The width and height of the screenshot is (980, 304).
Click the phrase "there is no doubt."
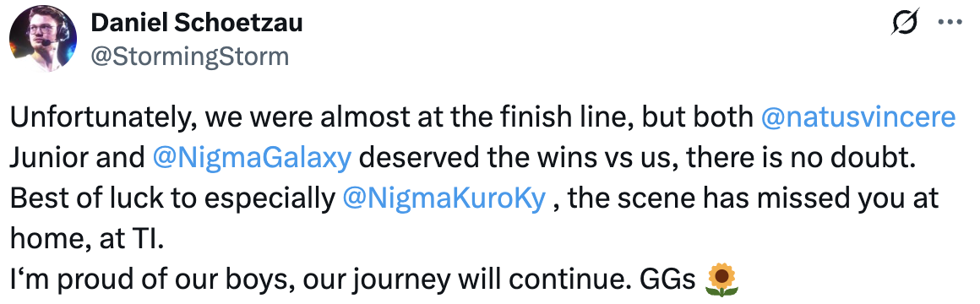click(x=802, y=159)
